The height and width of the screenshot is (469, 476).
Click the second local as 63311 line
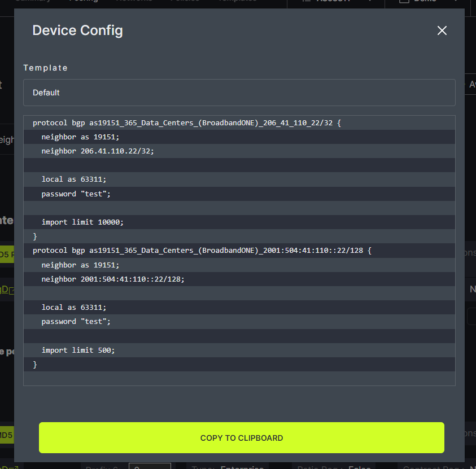73,307
